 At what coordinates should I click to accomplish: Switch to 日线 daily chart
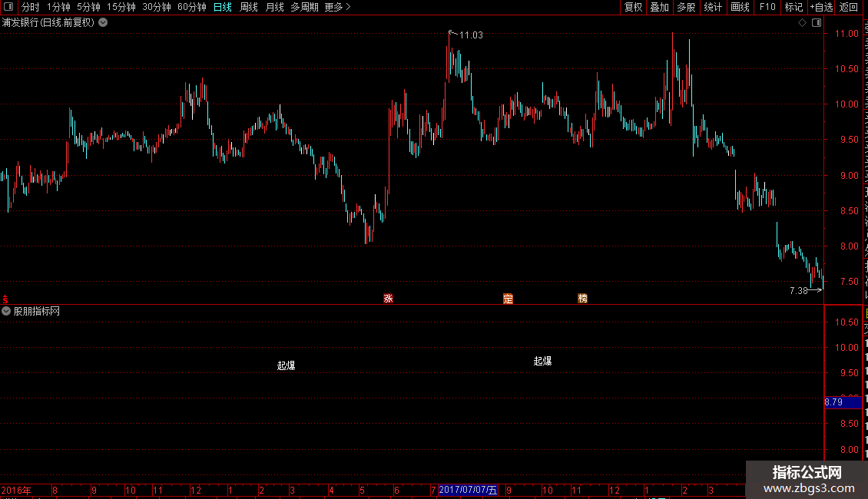(x=223, y=7)
